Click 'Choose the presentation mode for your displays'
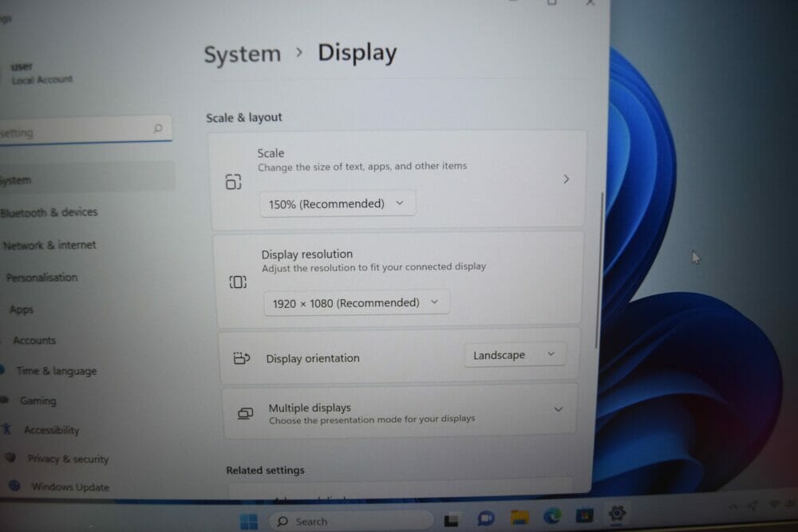 pyautogui.click(x=372, y=420)
